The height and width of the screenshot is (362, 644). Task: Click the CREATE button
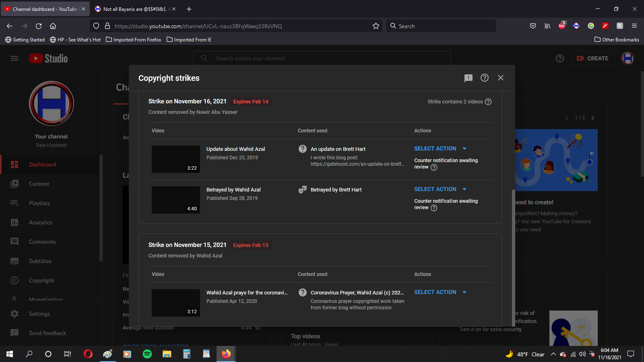(x=592, y=58)
